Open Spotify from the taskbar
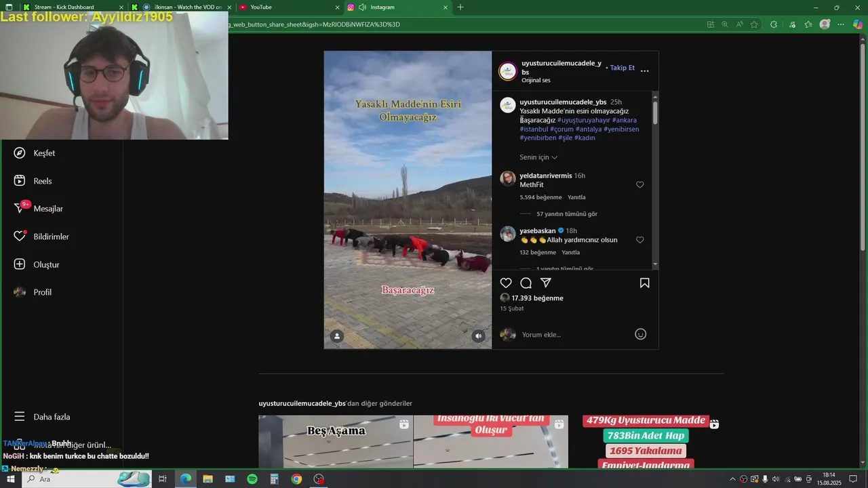 (x=252, y=479)
